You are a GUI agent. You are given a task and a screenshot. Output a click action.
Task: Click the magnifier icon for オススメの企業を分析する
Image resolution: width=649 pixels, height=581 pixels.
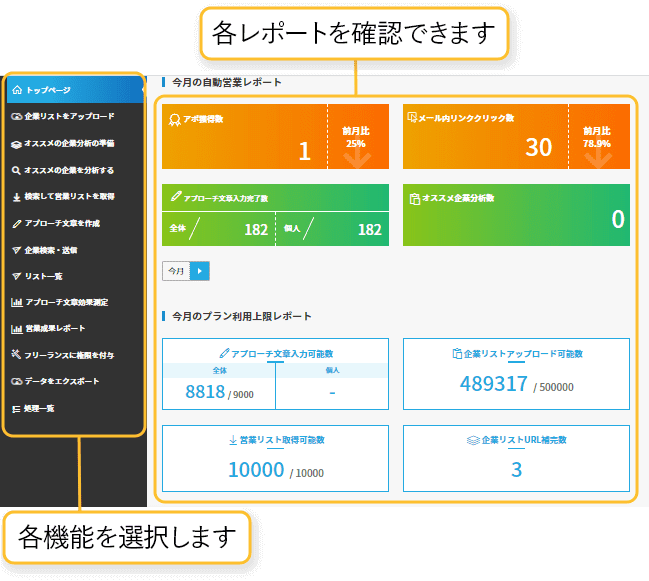16,170
